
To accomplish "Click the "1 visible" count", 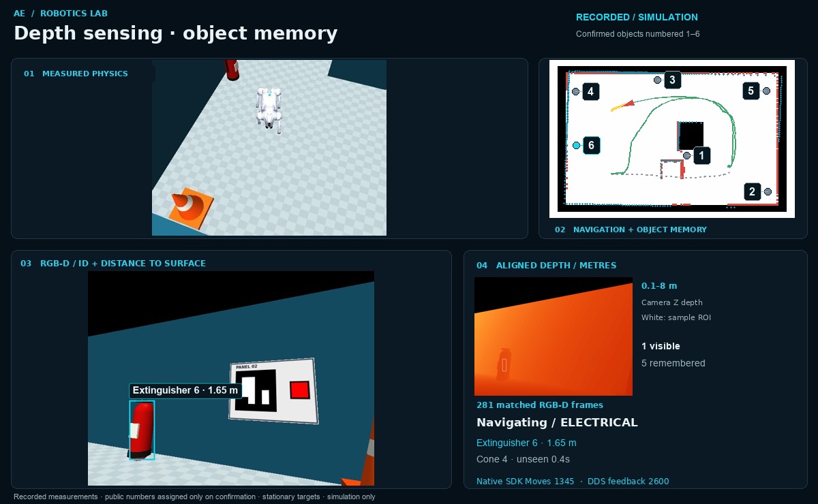I will 661,346.
